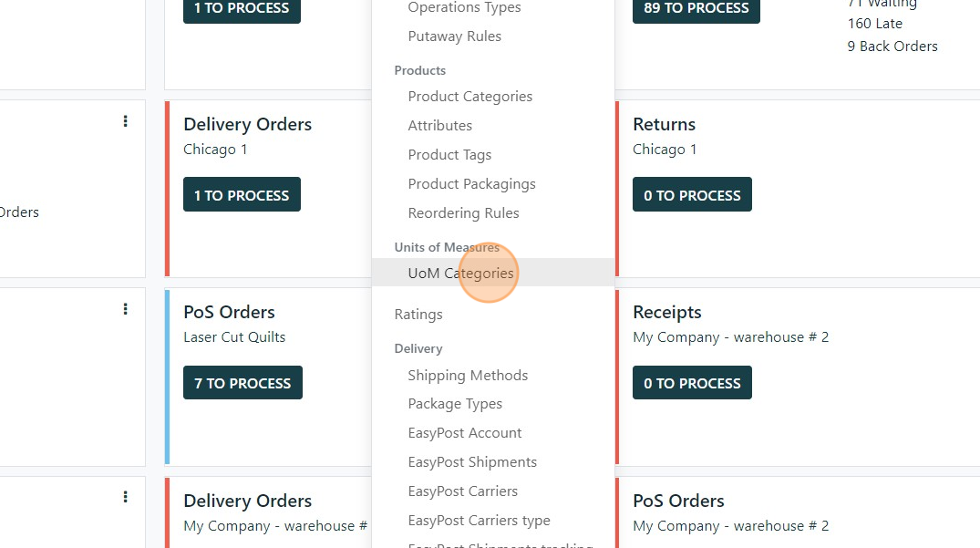Open kebab menu left of PoS Orders Laser Cut Quilts

(125, 309)
